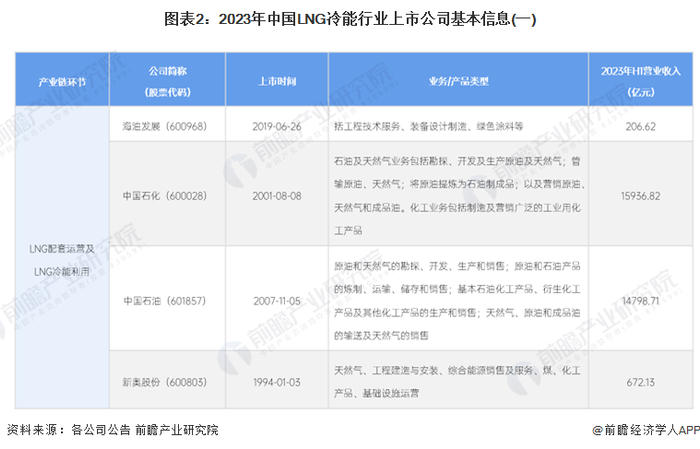The image size is (700, 449).
Task: Select the 中国石油 business description text
Action: pos(457,301)
